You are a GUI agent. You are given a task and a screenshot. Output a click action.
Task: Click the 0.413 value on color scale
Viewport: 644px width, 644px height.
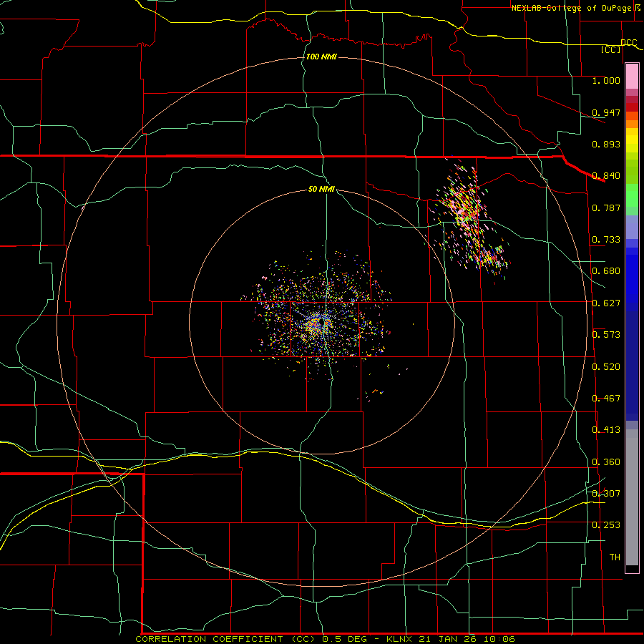click(x=606, y=430)
